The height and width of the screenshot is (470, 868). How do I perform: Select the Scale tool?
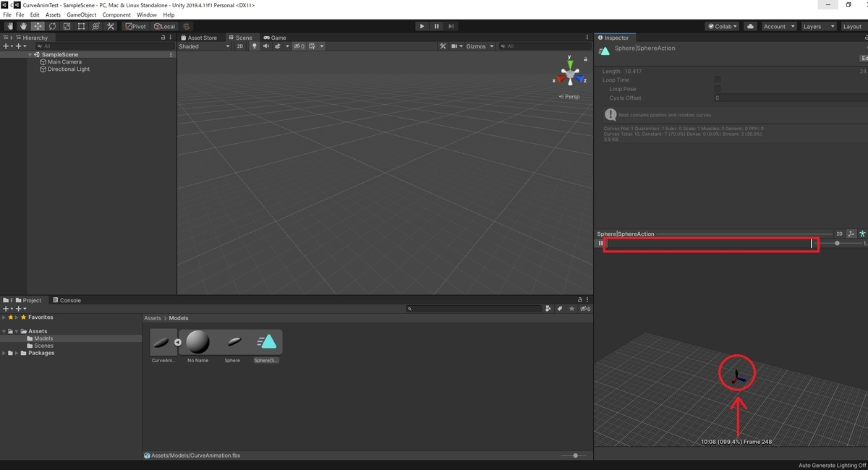(x=67, y=26)
